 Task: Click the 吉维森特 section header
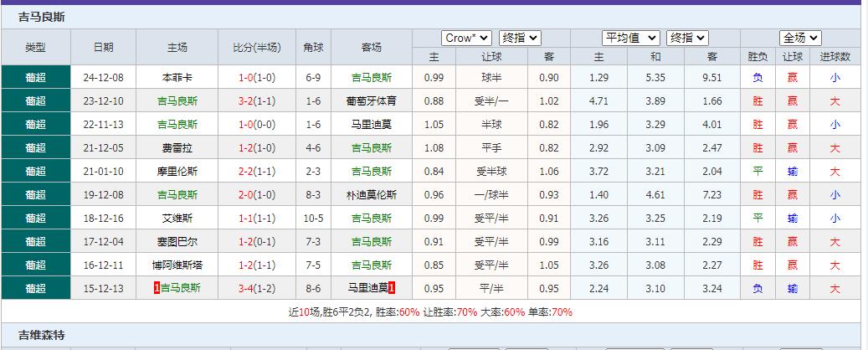pos(42,335)
